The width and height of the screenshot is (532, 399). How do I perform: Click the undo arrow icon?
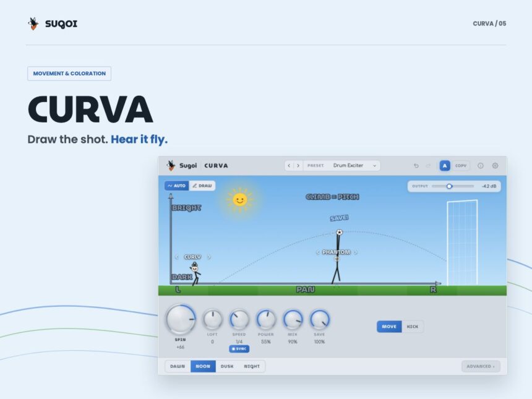coord(416,166)
